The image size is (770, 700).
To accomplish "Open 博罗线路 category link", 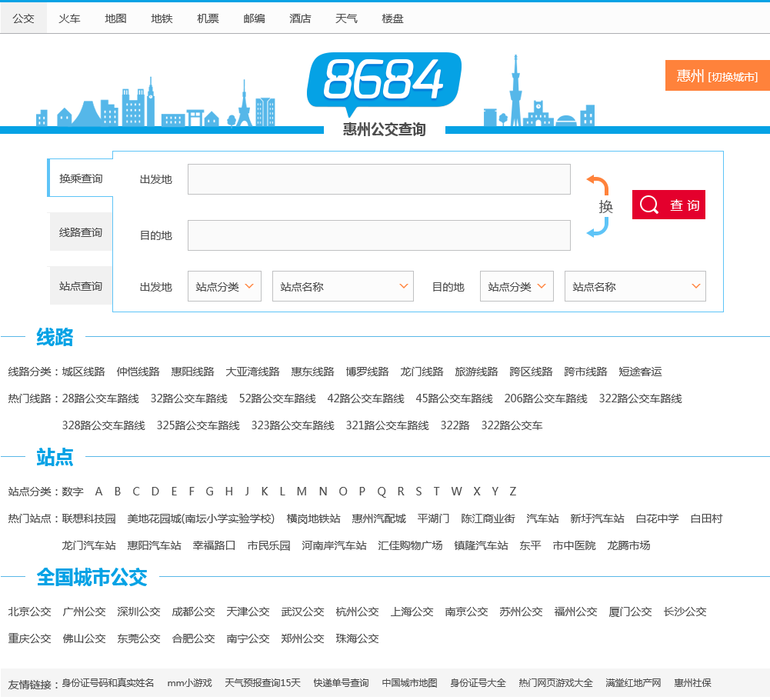I will [367, 372].
